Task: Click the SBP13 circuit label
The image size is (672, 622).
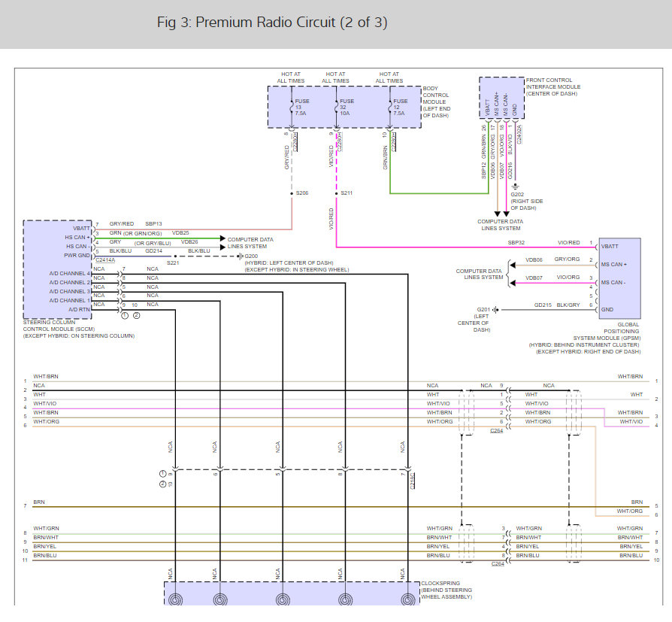Action: [x=153, y=224]
